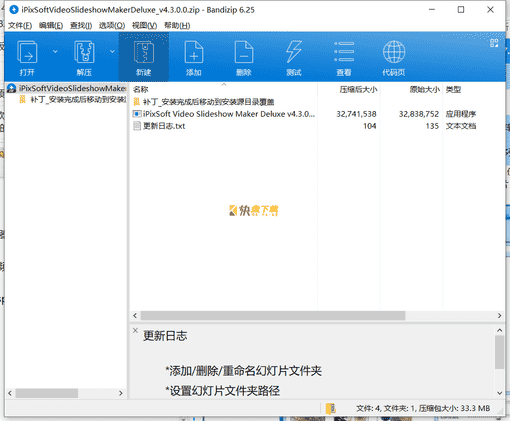Click the status bar file count text
The image size is (510, 421).
pyautogui.click(x=423, y=408)
